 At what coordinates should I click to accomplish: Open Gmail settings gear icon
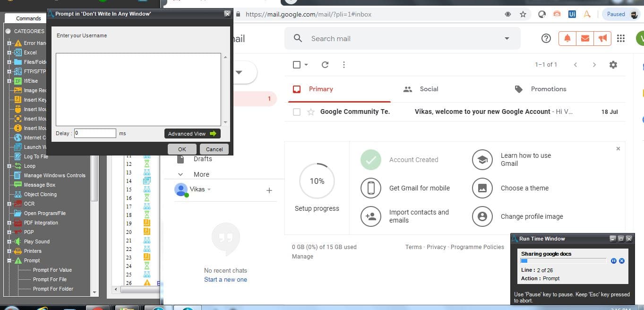pyautogui.click(x=613, y=65)
